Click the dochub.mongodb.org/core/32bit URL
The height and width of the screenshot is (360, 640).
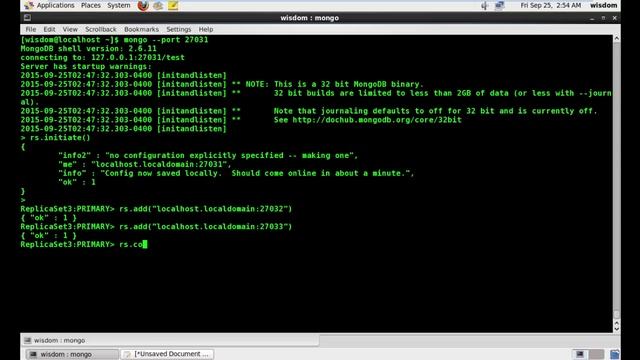click(x=377, y=120)
